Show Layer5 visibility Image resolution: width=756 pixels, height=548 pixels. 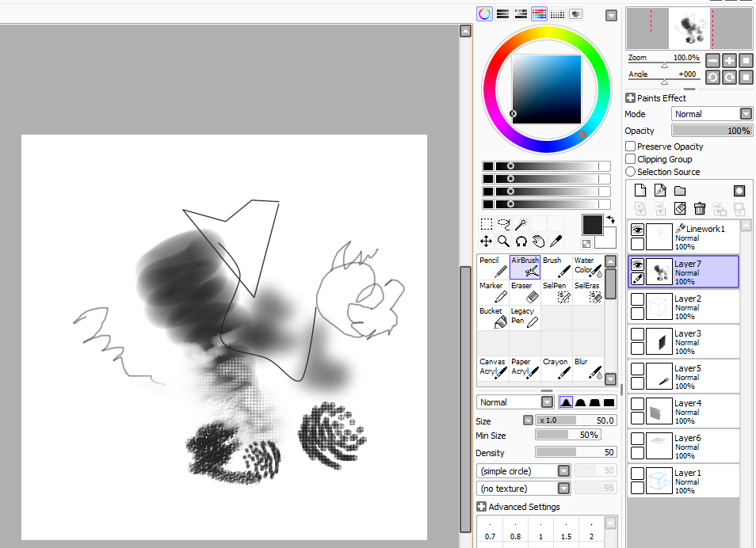click(637, 369)
